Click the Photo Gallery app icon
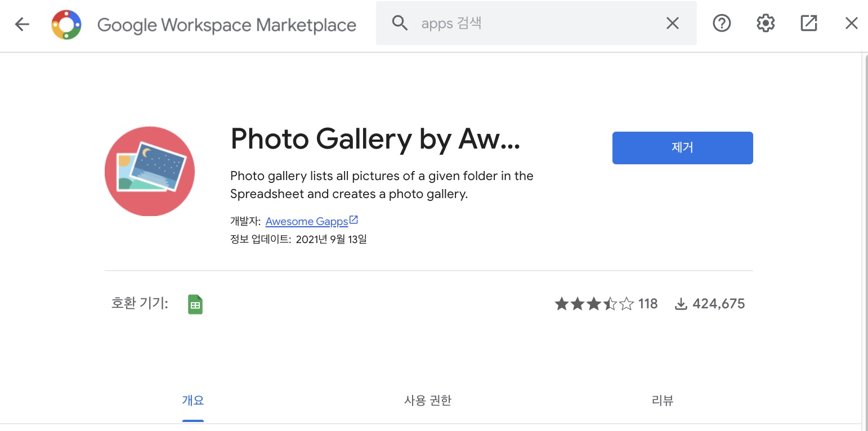Viewport: 868px width, 431px height. (x=150, y=171)
